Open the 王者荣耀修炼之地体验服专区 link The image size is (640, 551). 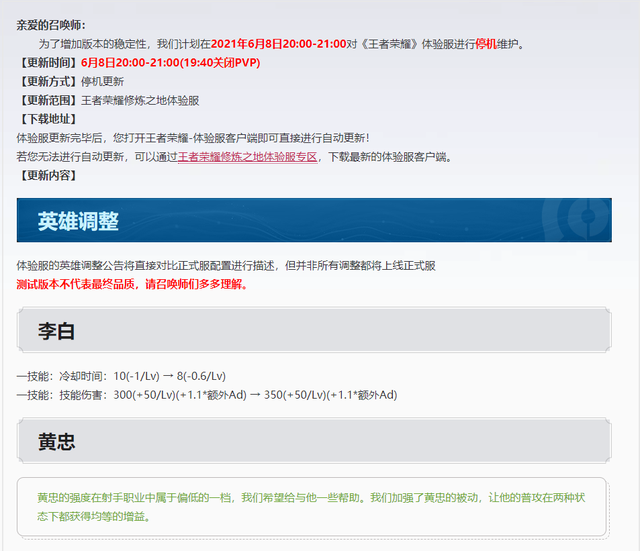click(x=247, y=157)
